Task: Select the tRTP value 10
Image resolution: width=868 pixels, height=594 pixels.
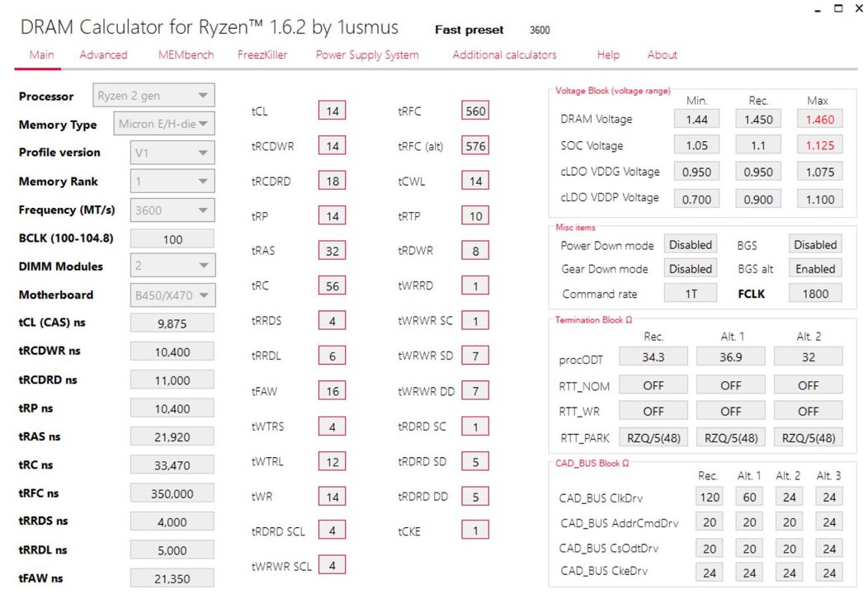Action: [x=475, y=216]
